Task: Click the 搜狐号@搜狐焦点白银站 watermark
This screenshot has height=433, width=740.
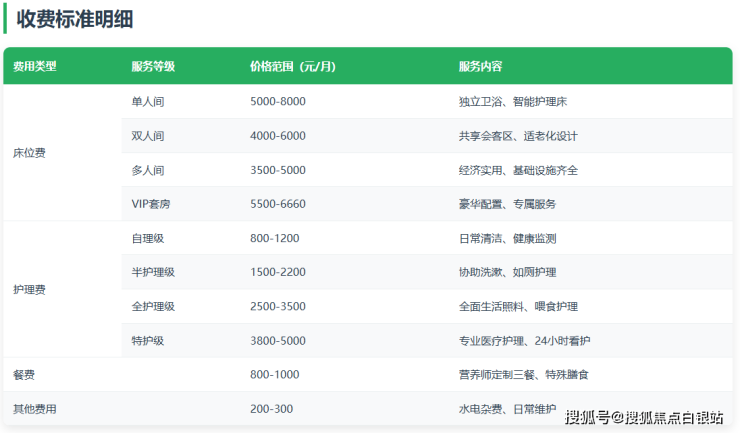Action: tap(643, 416)
